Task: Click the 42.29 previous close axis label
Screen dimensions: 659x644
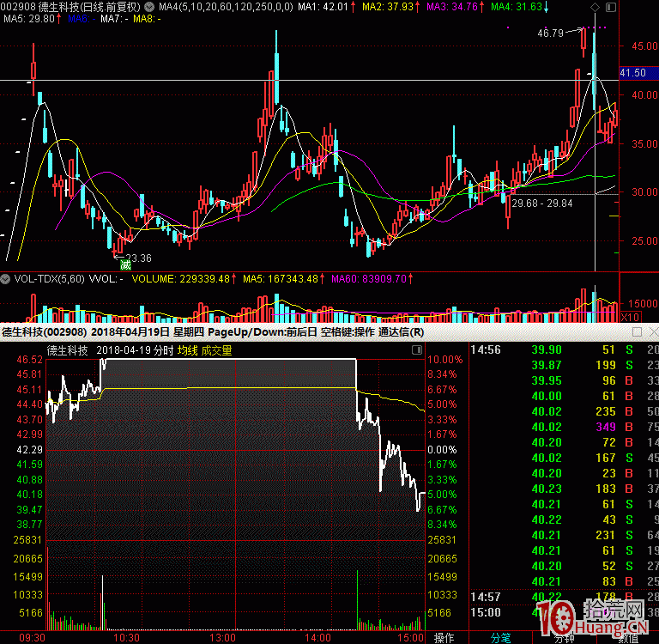Action: [x=29, y=450]
